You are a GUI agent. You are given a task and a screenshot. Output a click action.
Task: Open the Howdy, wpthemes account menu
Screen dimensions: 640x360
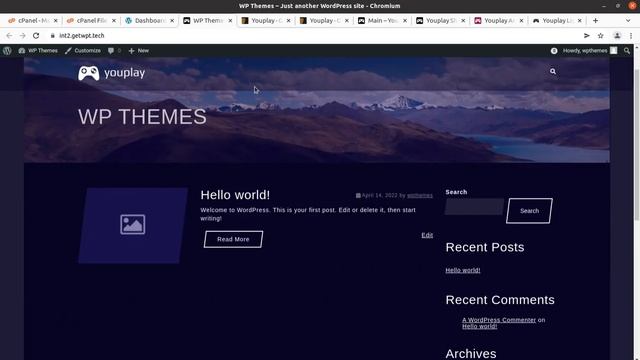590,51
